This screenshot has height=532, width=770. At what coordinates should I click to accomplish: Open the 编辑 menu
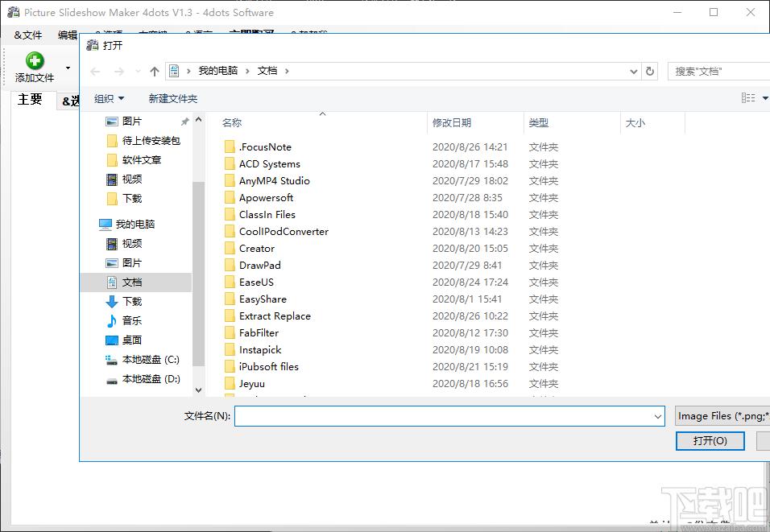pyautogui.click(x=68, y=35)
